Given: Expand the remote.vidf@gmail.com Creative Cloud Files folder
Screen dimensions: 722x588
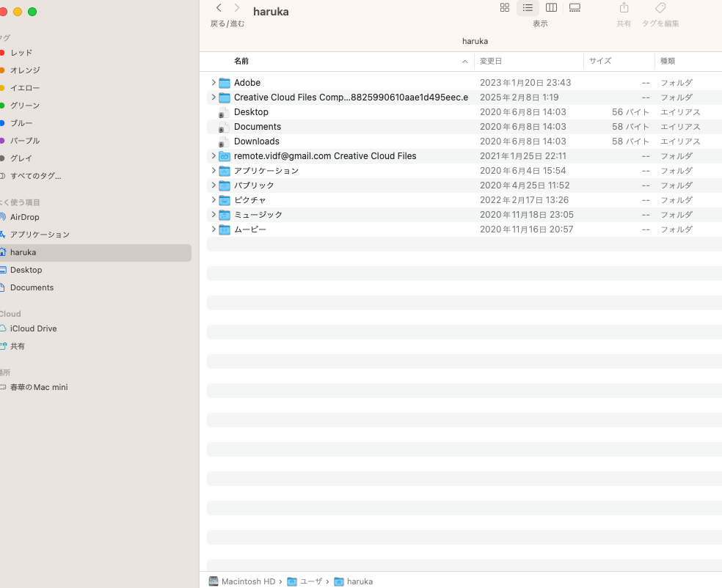Looking at the screenshot, I should point(214,156).
